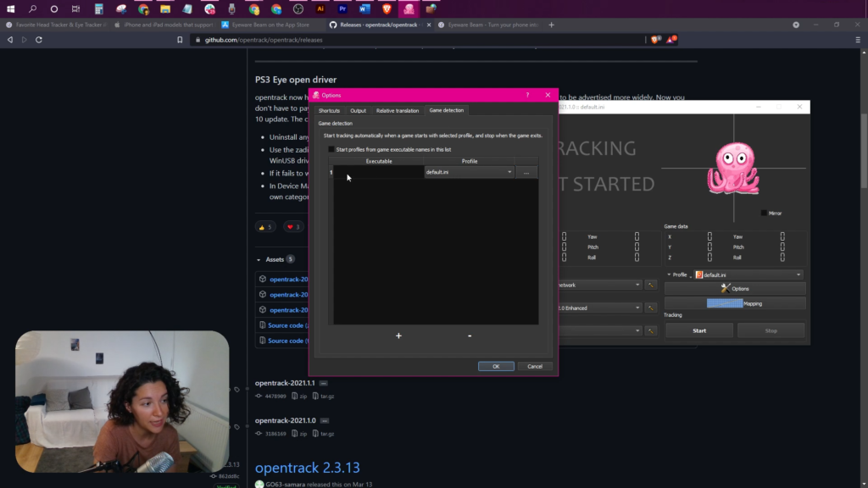Open Adobe Premiere Pro from the taskbar
The width and height of the screenshot is (868, 488).
coord(342,8)
